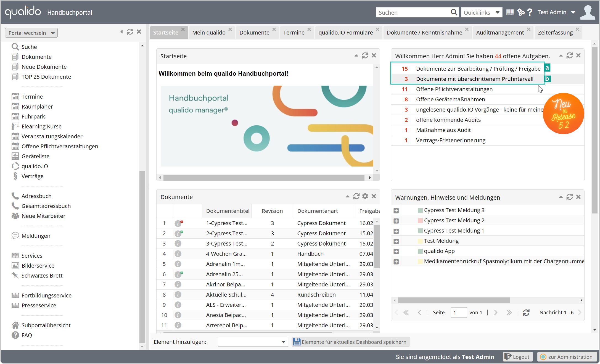Click the user avatar icon
Screen dimensions: 600x364
point(588,12)
